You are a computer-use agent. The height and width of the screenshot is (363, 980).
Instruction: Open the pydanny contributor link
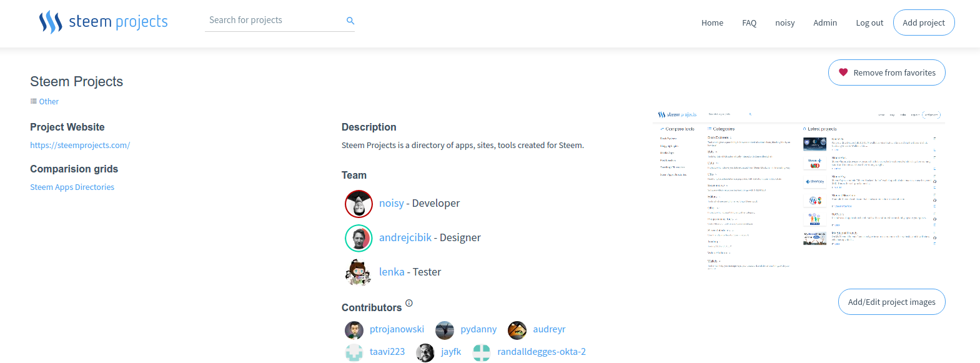(478, 329)
